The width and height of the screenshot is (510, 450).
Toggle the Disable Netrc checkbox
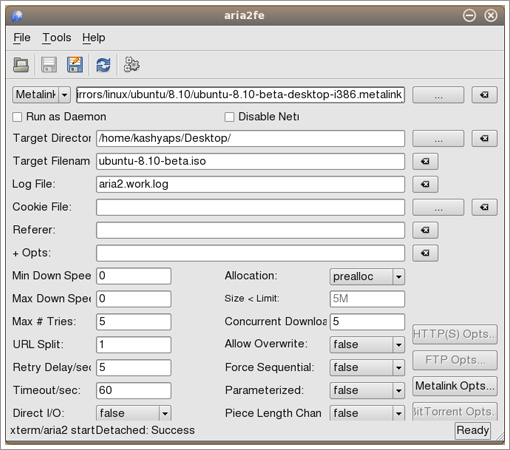pos(229,117)
